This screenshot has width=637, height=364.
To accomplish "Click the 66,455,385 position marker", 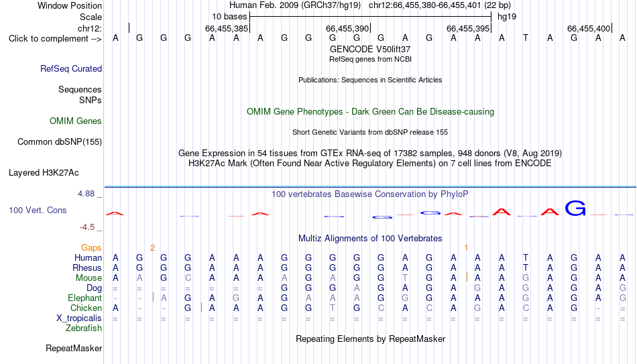I will coord(226,28).
